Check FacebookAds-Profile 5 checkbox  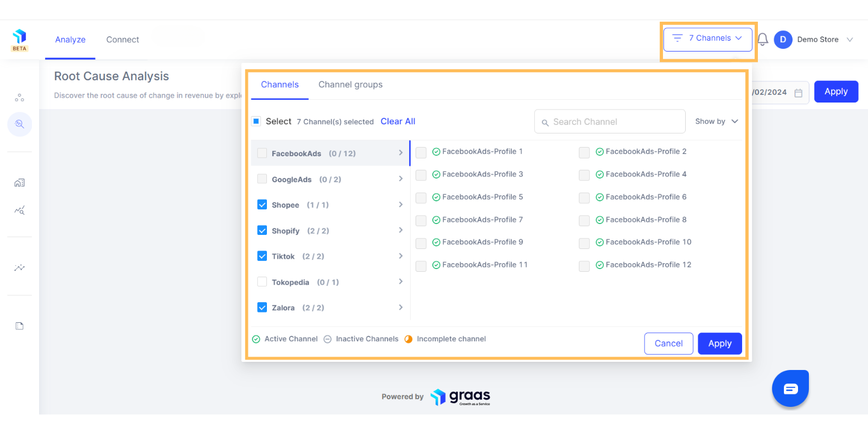click(421, 198)
